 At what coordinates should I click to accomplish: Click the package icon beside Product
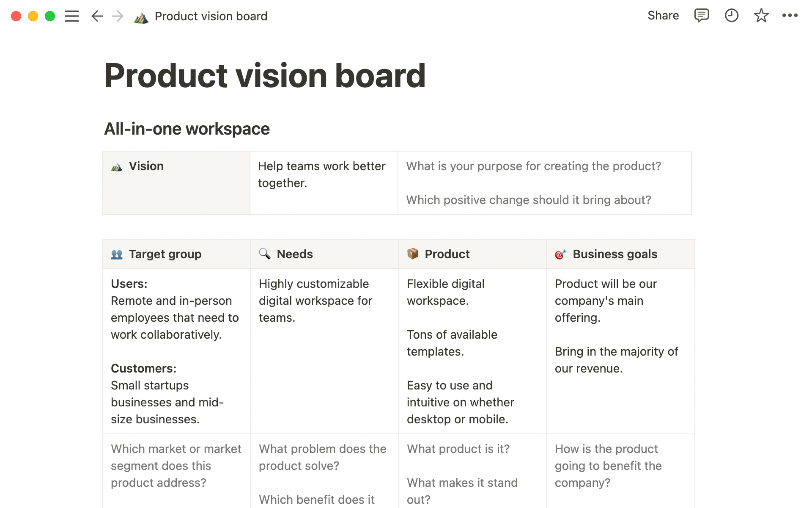pyautogui.click(x=412, y=254)
